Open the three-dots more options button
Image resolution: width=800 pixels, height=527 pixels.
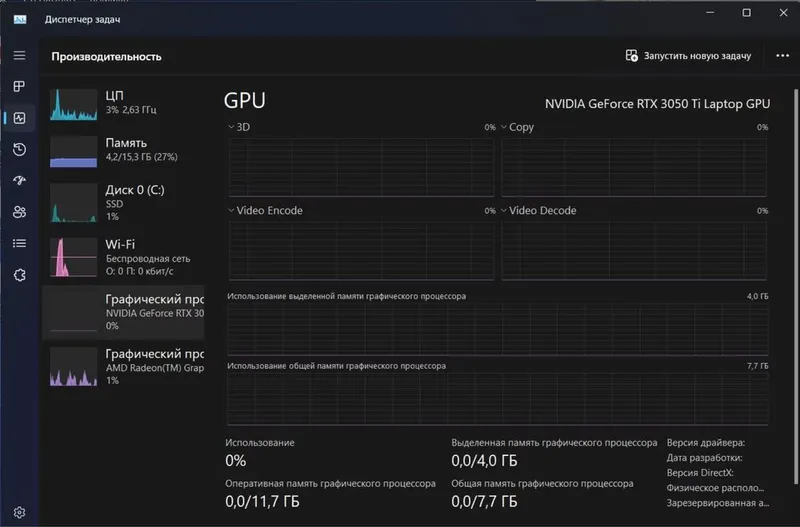[782, 56]
